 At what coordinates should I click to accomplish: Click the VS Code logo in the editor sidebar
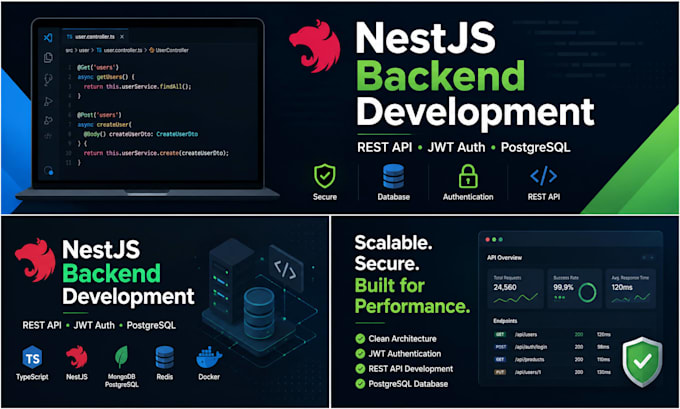click(48, 37)
